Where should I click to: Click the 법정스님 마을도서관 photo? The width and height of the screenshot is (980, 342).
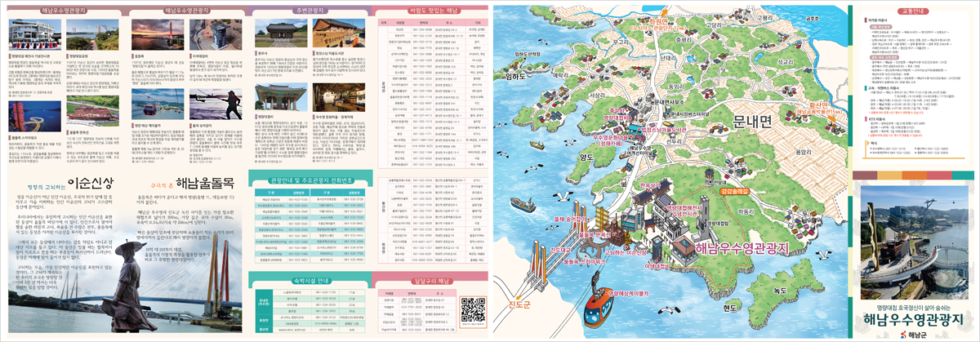339,33
